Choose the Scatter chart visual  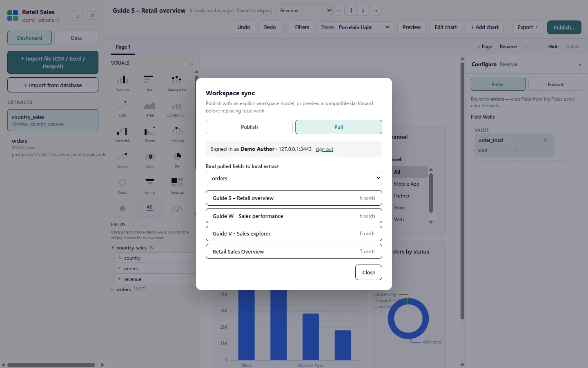[x=122, y=160]
